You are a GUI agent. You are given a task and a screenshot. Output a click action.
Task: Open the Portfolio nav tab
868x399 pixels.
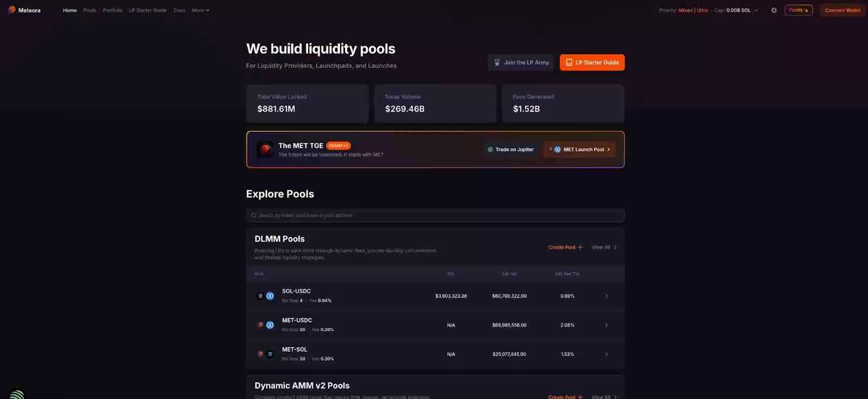[112, 10]
